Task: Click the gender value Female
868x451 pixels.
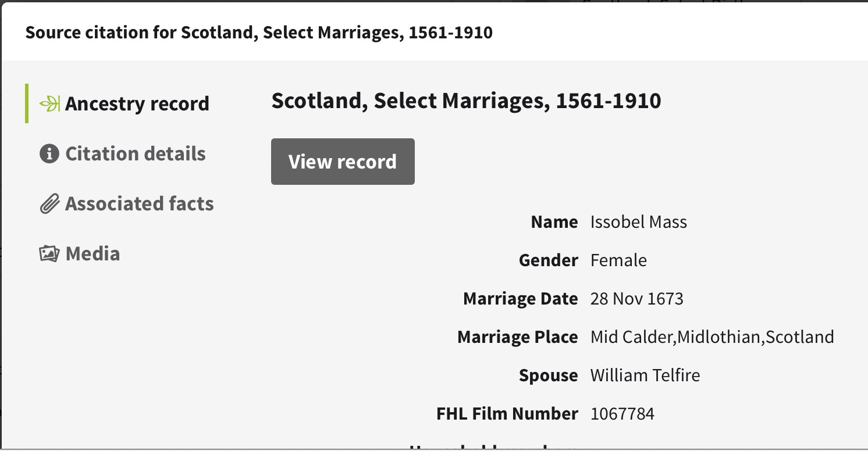Action: click(618, 260)
